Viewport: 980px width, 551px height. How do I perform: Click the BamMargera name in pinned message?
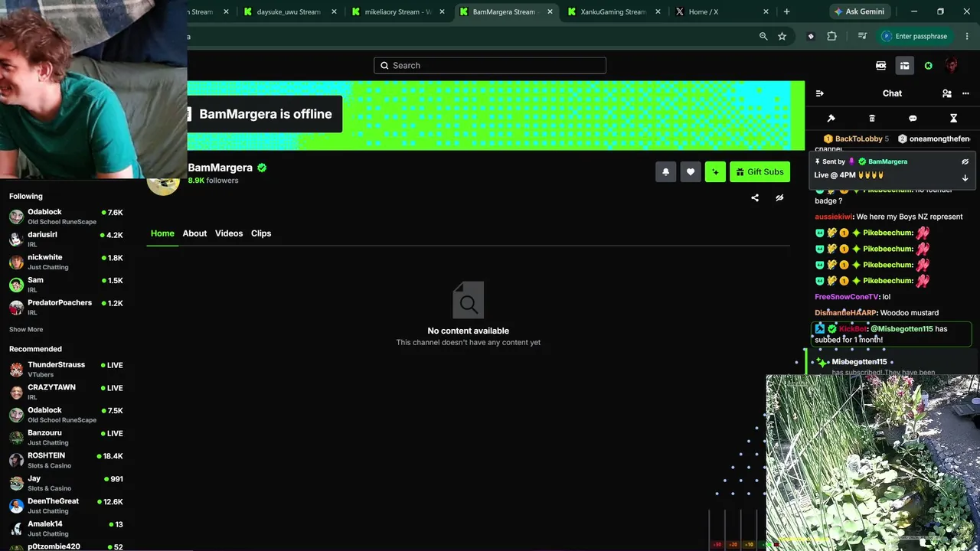pyautogui.click(x=887, y=161)
